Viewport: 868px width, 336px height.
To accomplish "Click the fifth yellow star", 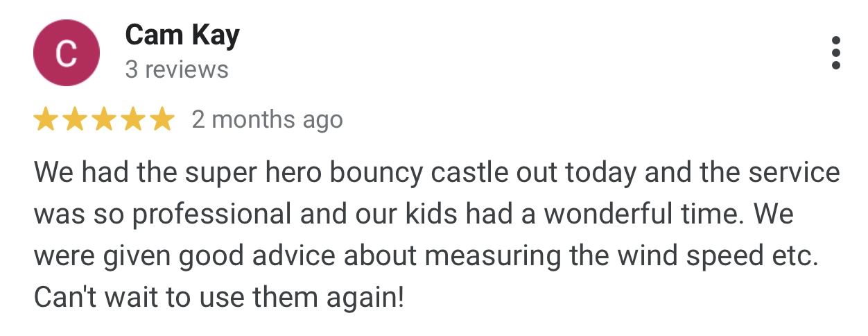I will pyautogui.click(x=162, y=120).
